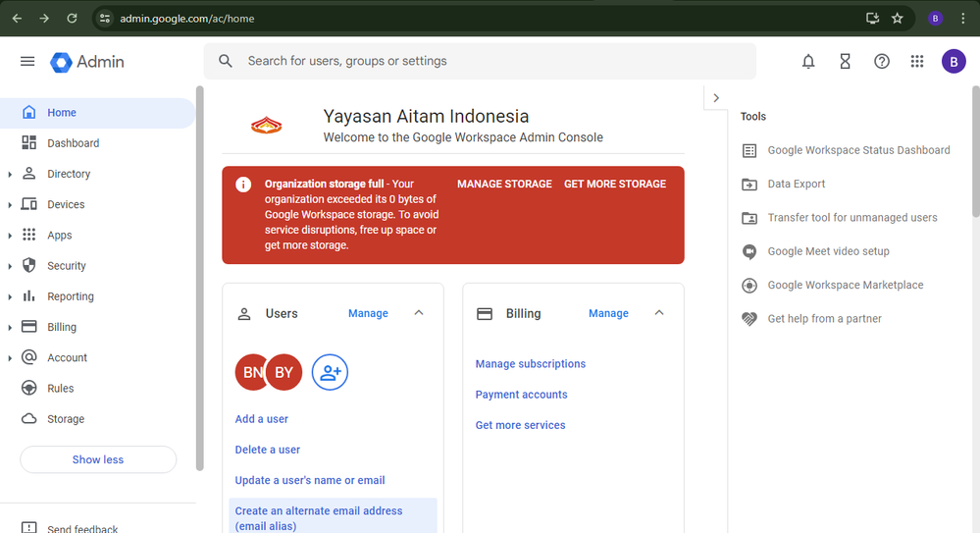Click the Google Admin logo
The width and height of the screenshot is (980, 533).
[87, 62]
